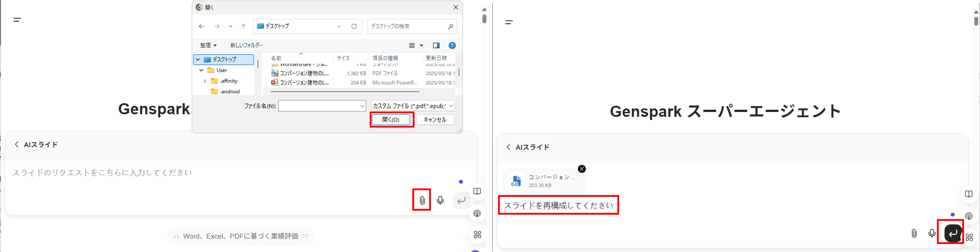Image resolution: width=980 pixels, height=252 pixels.
Task: Click the attached コンバージョン file chip
Action: tap(544, 181)
